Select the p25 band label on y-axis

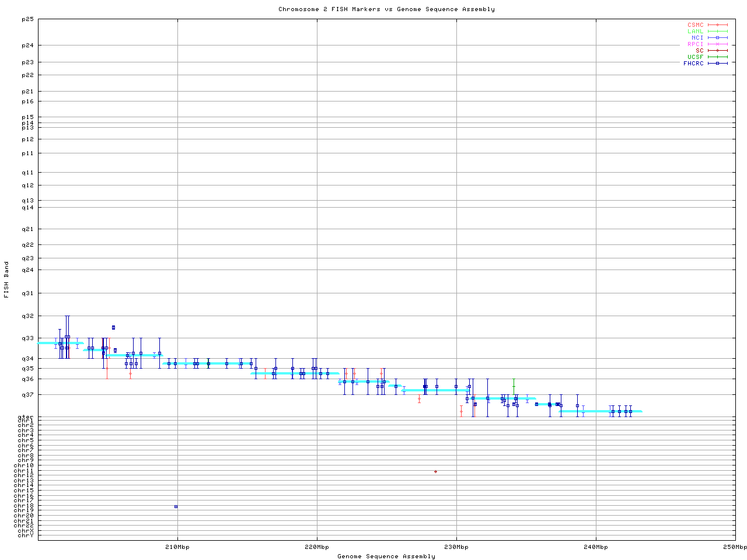point(27,19)
